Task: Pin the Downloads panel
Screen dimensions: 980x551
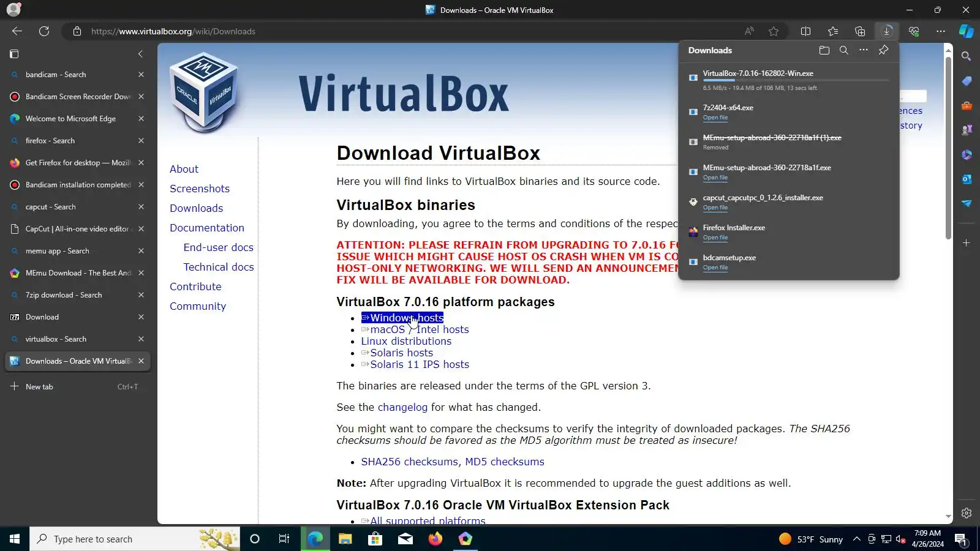Action: [x=883, y=50]
